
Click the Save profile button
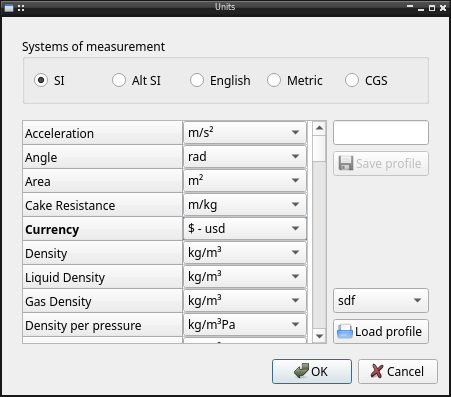(381, 164)
